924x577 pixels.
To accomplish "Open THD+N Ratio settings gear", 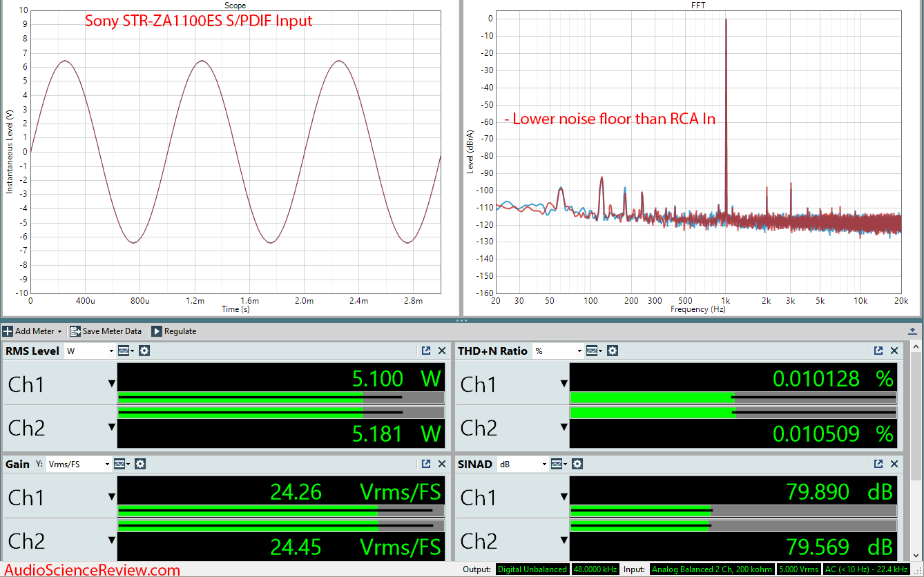I will pyautogui.click(x=612, y=351).
